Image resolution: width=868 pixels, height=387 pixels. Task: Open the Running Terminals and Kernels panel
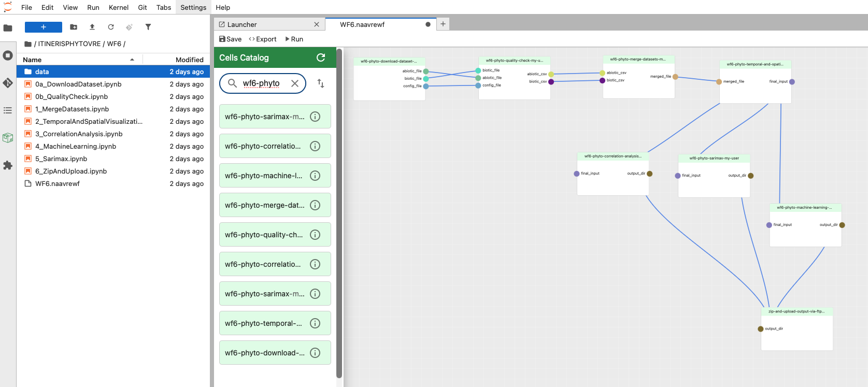(8, 55)
